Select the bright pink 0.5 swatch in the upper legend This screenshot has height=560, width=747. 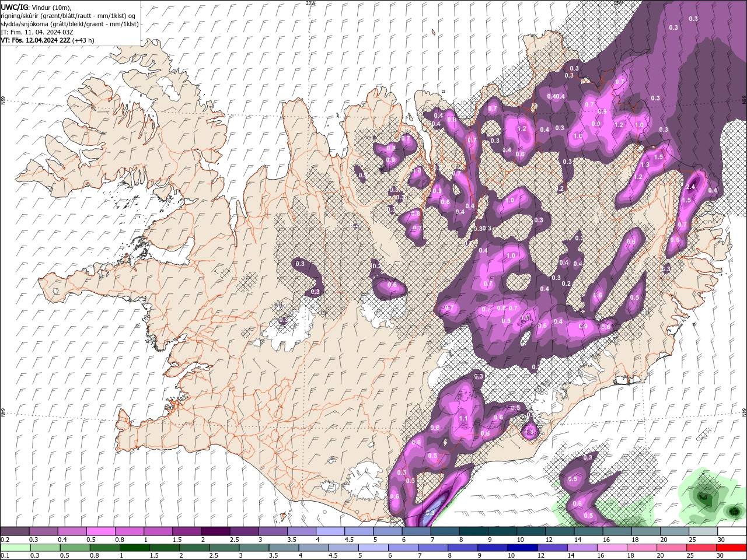(100, 531)
